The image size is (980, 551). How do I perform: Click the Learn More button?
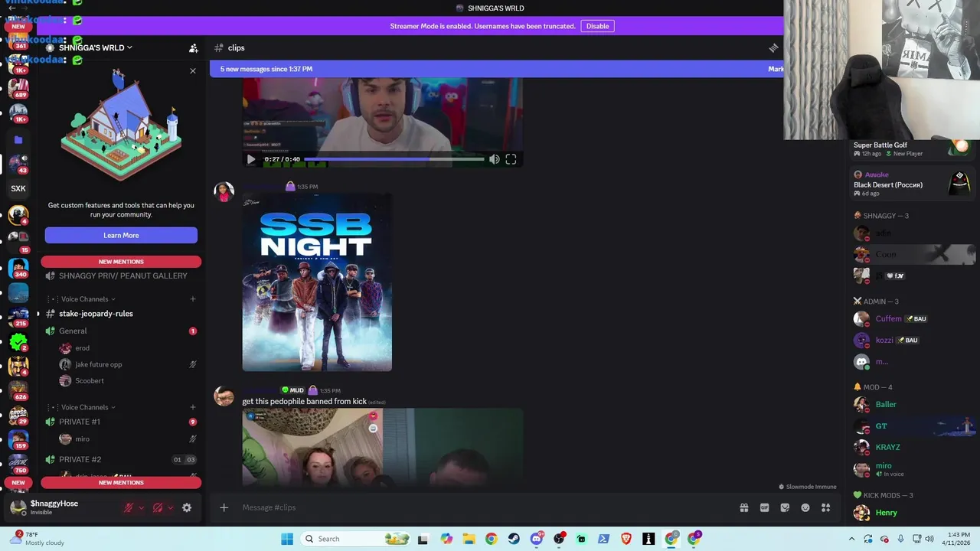click(x=121, y=235)
